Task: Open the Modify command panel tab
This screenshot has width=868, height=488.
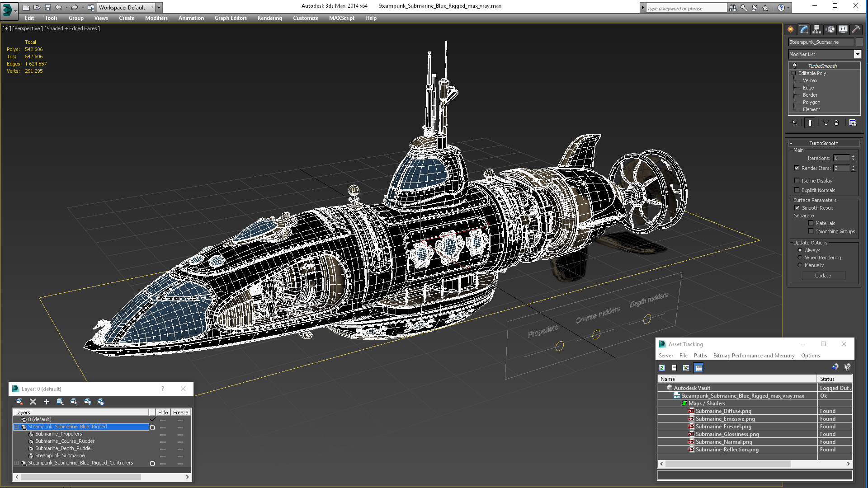Action: click(x=803, y=29)
